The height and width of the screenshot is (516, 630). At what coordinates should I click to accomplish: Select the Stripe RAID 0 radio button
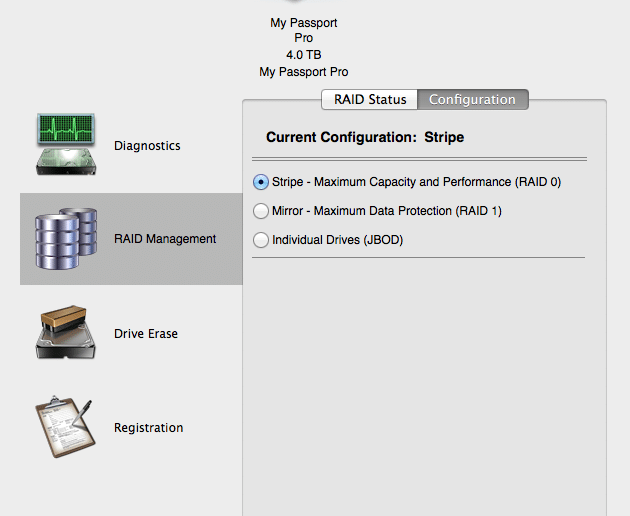[261, 182]
